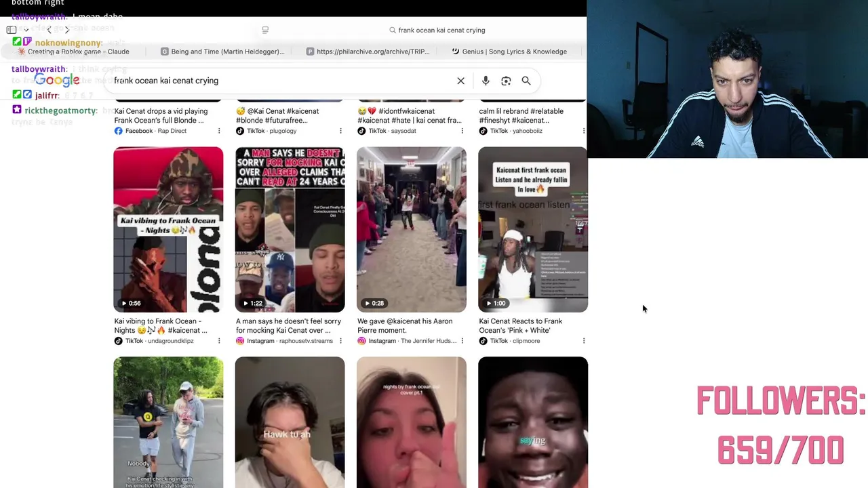The width and height of the screenshot is (868, 488).
Task: Click the Instagram raphousetv.streams source label
Action: pos(284,341)
